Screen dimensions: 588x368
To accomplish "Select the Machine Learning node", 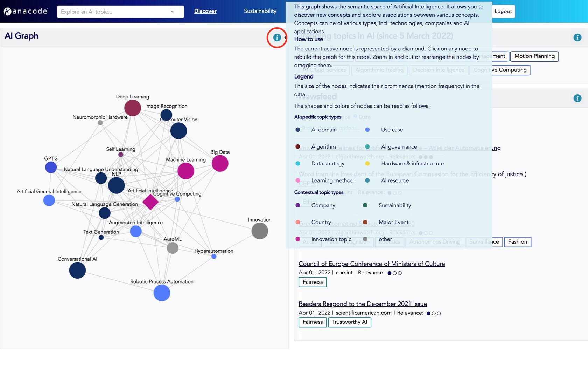I will click(186, 171).
